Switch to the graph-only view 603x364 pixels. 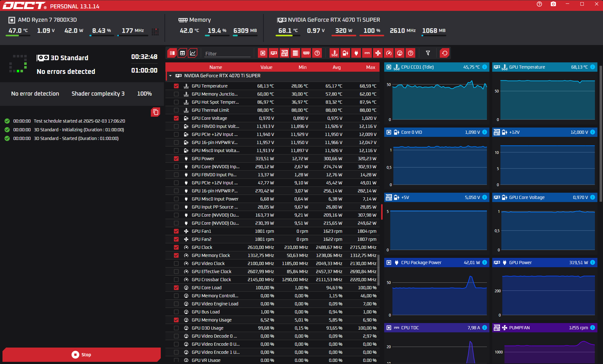[x=193, y=53]
